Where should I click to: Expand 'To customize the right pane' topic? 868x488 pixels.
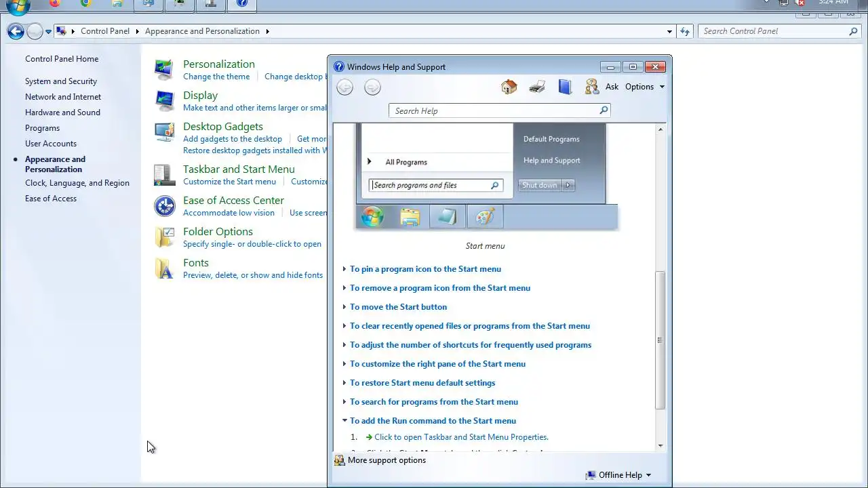tap(437, 364)
